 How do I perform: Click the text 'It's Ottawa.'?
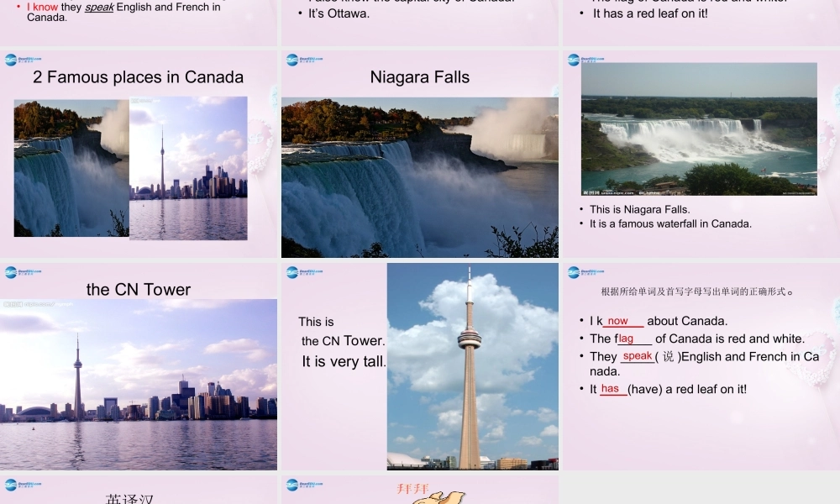[x=339, y=14]
